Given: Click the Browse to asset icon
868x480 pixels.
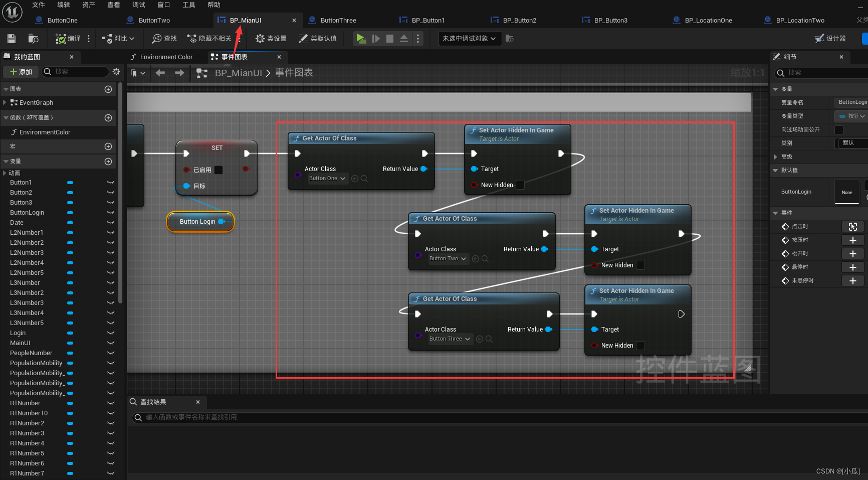Looking at the screenshot, I should pos(34,39).
